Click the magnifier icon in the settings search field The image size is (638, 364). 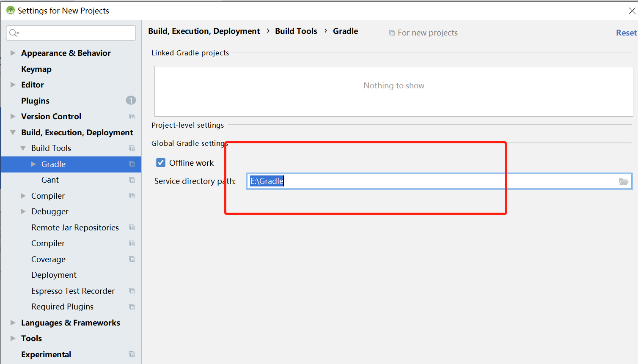pyautogui.click(x=13, y=32)
